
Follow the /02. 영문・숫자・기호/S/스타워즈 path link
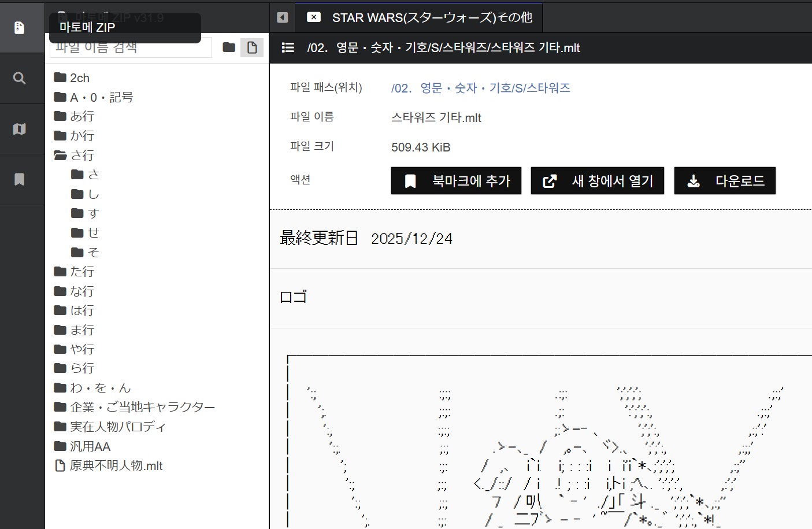pyautogui.click(x=481, y=88)
